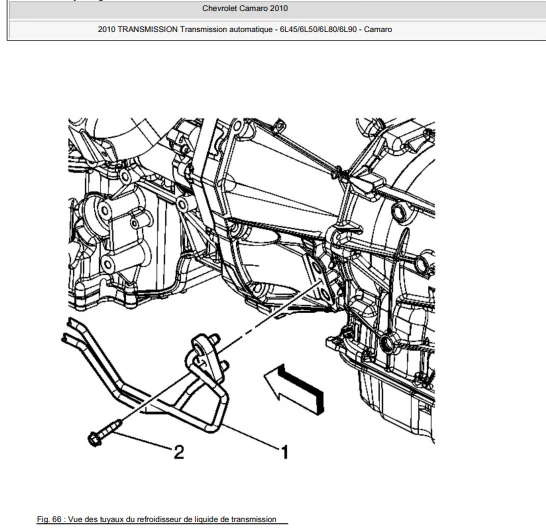546x528 pixels.
Task: Click the Chevrolet Camaro 2010 header row
Action: pyautogui.click(x=276, y=8)
